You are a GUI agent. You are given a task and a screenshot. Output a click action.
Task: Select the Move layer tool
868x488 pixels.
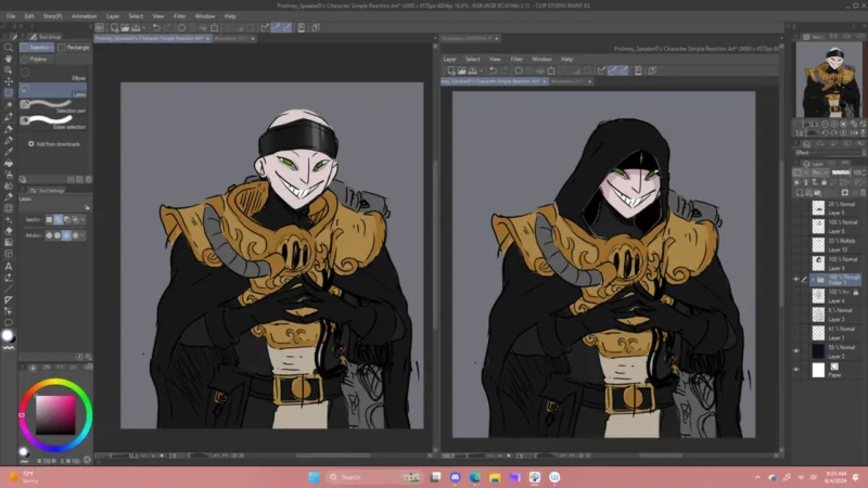(x=8, y=82)
